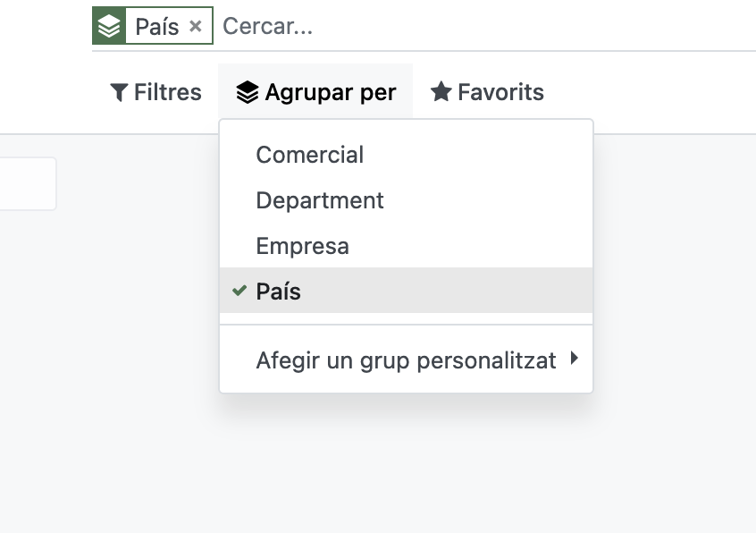Remove the País facet with its × icon
This screenshot has height=533, width=756.
tap(196, 27)
